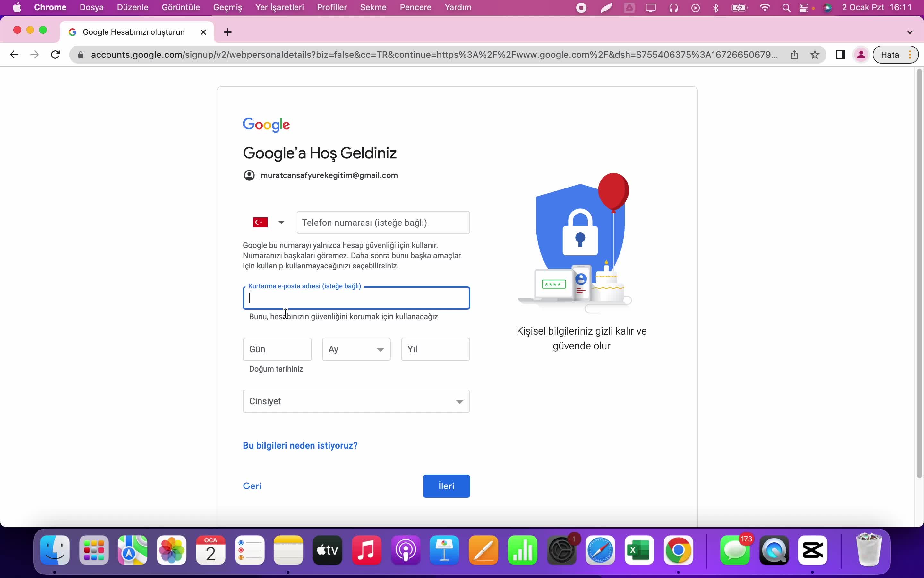Open the Görüntüle menu
The width and height of the screenshot is (924, 578).
(181, 7)
